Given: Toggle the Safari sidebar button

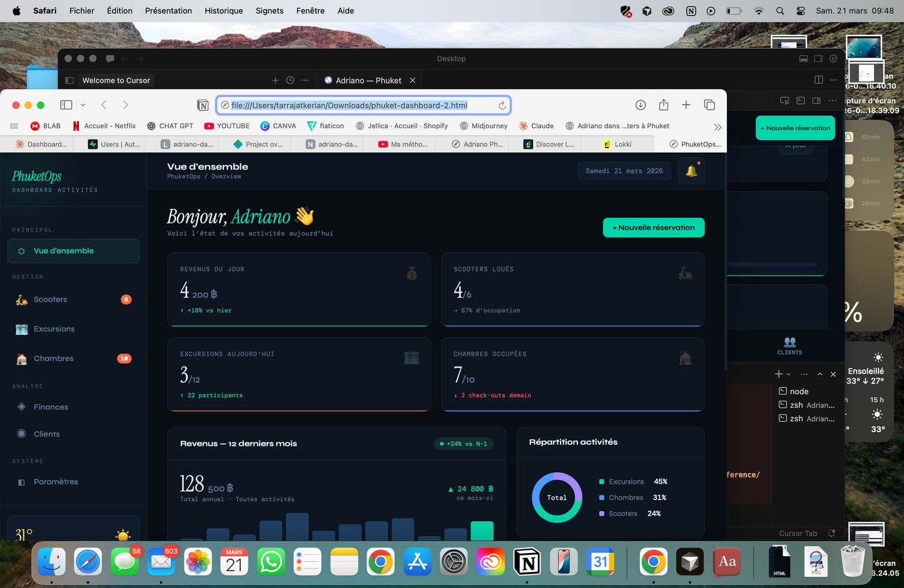Looking at the screenshot, I should 66,105.
